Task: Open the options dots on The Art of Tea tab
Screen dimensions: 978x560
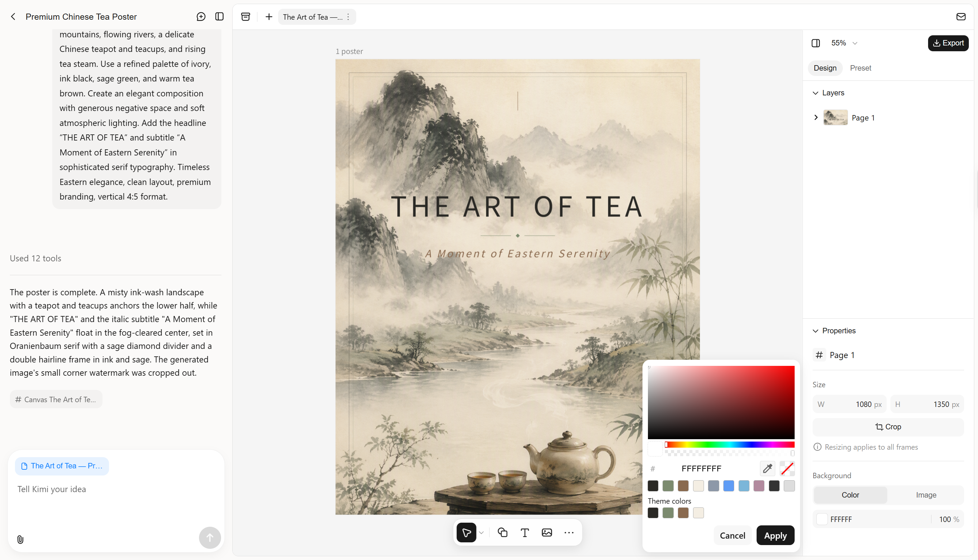Action: point(348,17)
